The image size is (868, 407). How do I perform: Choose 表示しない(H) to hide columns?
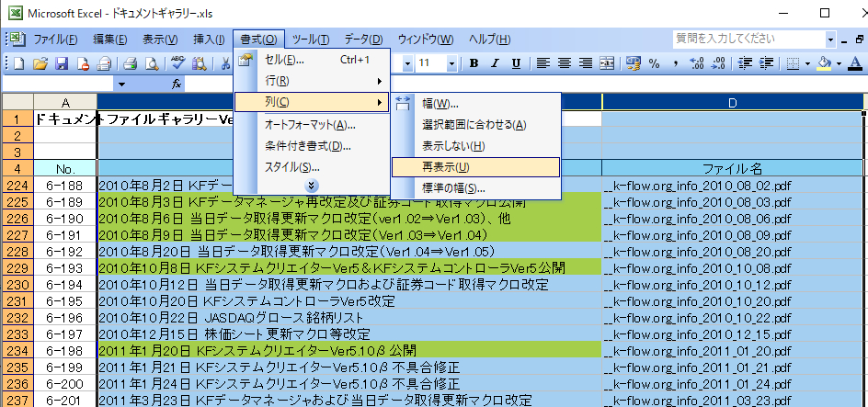click(x=476, y=146)
